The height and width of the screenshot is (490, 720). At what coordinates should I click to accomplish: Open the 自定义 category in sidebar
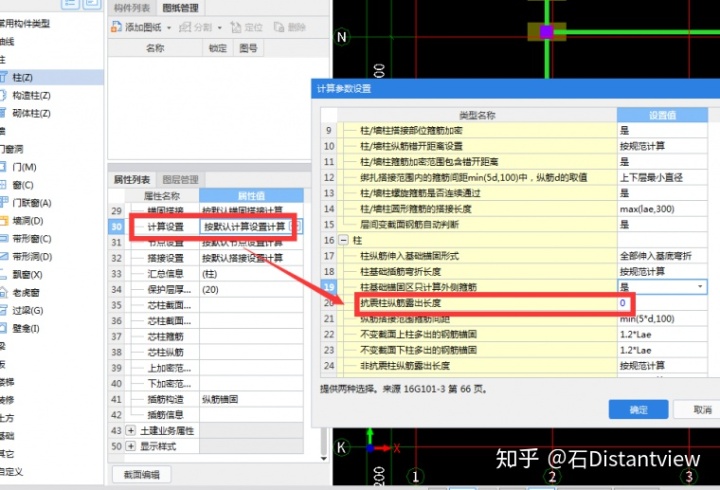point(11,471)
